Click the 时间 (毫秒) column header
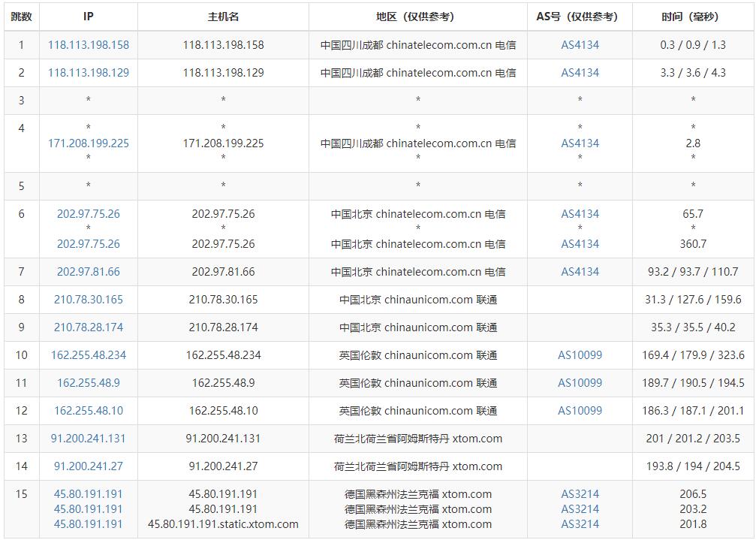Viewport: 756px width, 540px height. pos(692,17)
